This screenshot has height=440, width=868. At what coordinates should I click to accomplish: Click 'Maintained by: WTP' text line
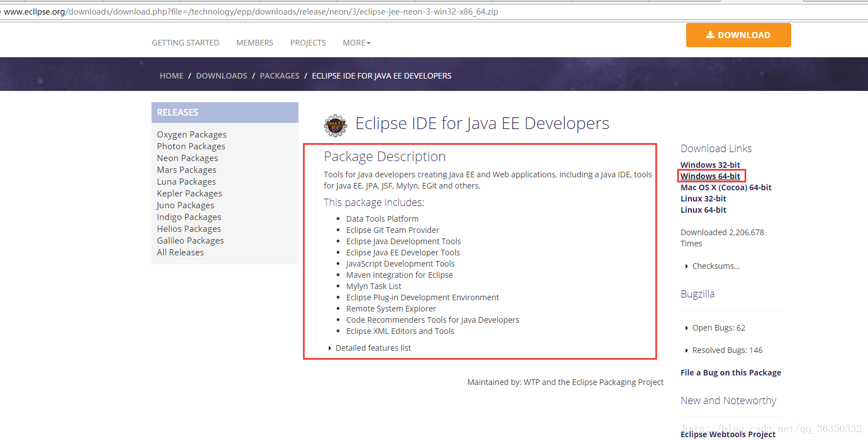(x=566, y=382)
